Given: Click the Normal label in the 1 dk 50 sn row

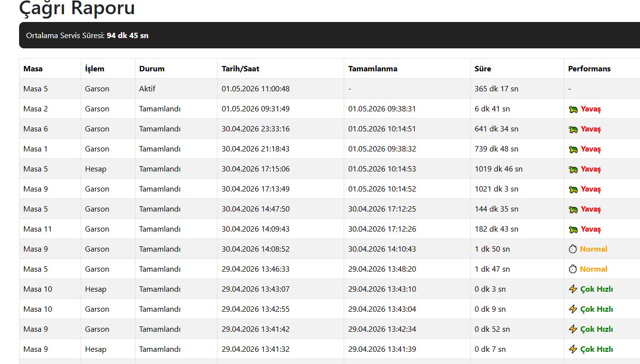Looking at the screenshot, I should point(594,249).
